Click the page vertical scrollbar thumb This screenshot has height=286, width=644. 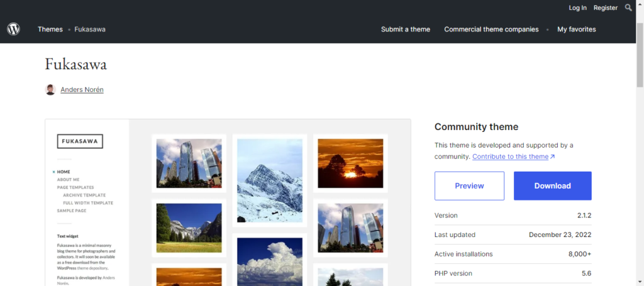pyautogui.click(x=640, y=54)
